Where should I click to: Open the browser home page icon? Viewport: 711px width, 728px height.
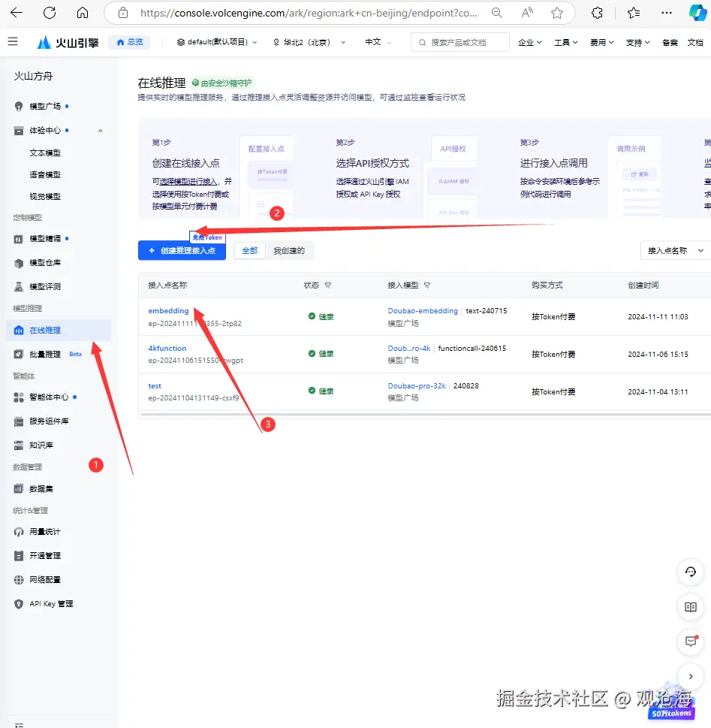click(x=83, y=13)
